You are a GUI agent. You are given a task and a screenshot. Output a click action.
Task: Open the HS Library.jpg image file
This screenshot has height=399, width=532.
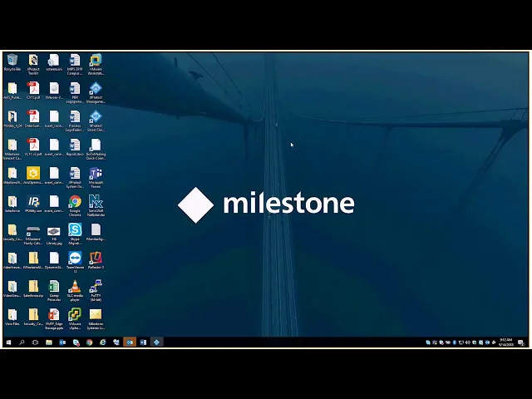point(54,234)
